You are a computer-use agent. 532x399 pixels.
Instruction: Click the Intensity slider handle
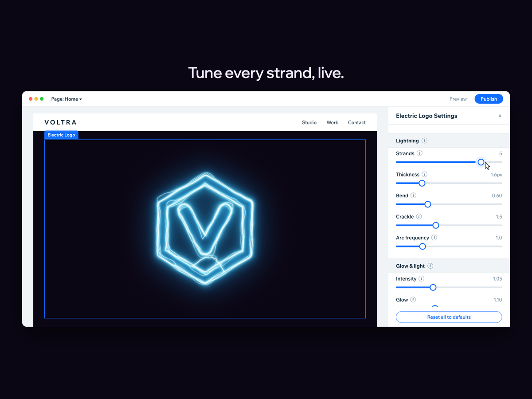pos(433,287)
